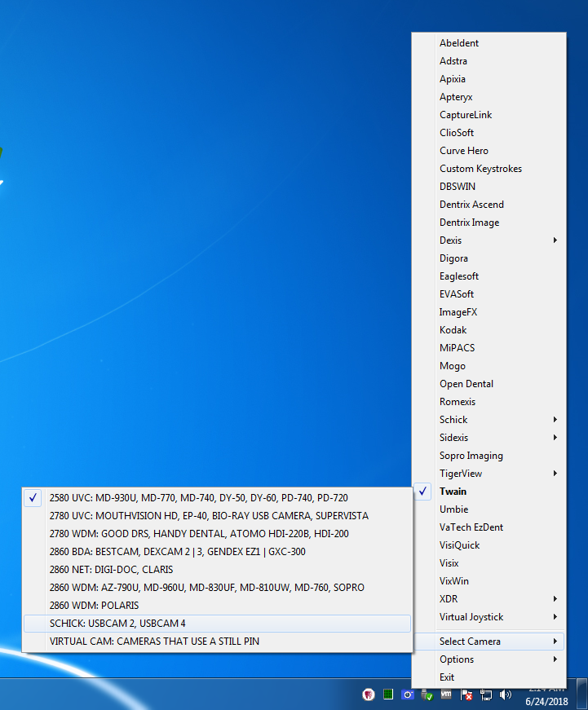
Task: Select MiPACS menu entry
Action: 489,348
